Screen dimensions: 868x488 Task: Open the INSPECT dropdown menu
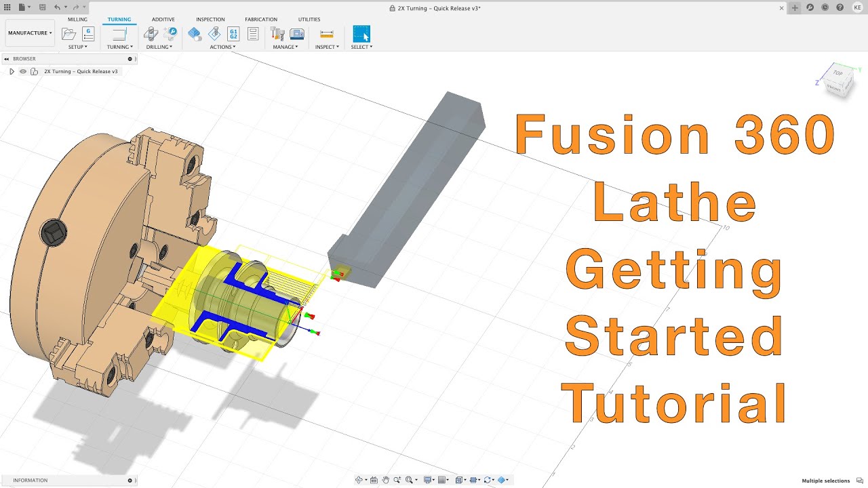(327, 47)
